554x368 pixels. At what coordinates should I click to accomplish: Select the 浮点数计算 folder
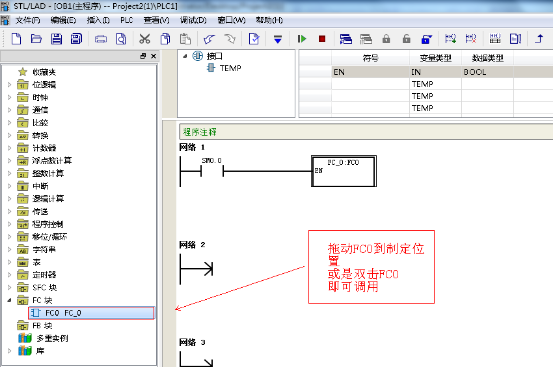click(45, 161)
